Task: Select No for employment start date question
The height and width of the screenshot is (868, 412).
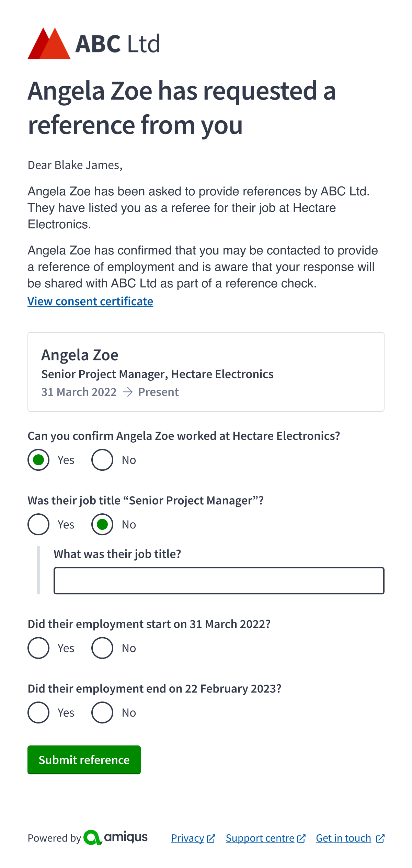Action: pyautogui.click(x=102, y=648)
